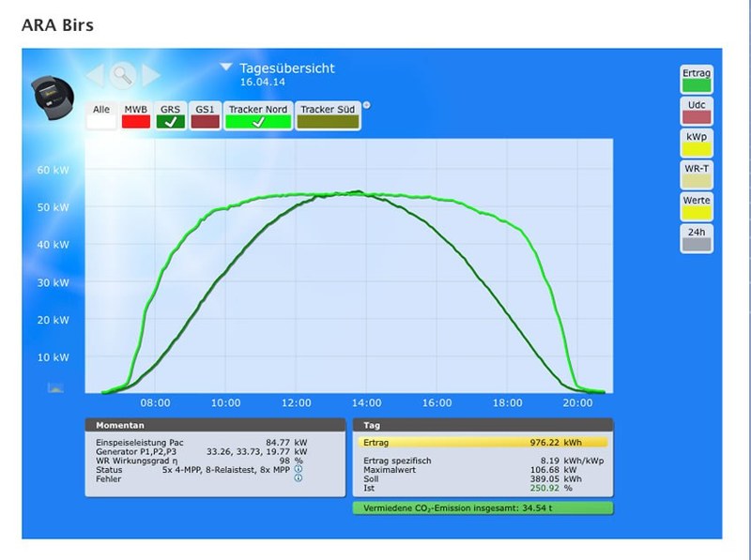
Task: Click the 20:00 time axis label
Action: [577, 403]
